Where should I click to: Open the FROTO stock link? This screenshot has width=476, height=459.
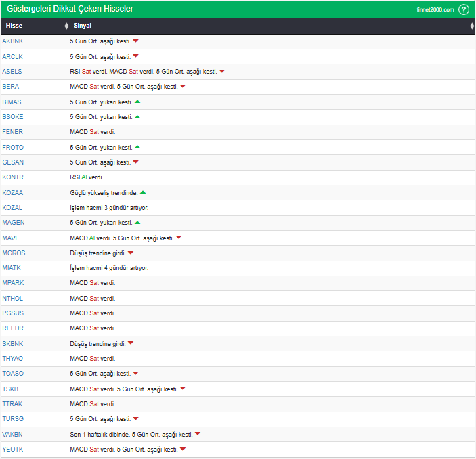point(13,147)
